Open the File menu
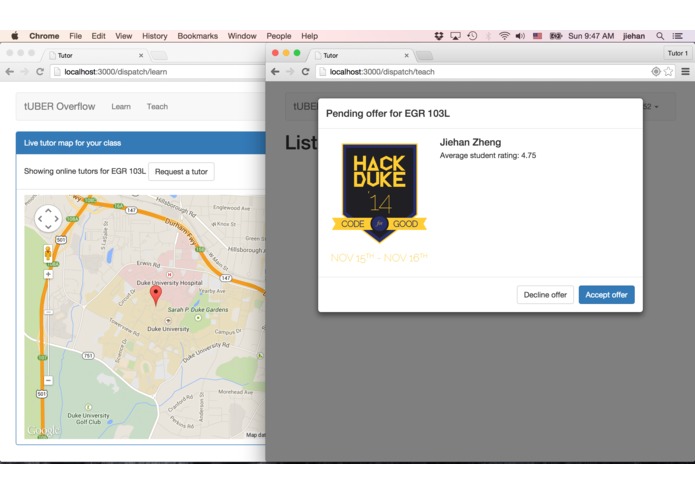 tap(75, 36)
